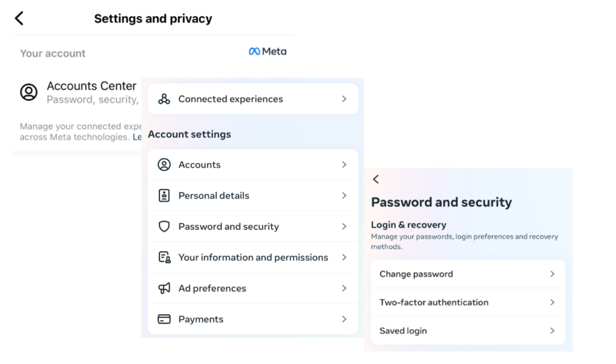This screenshot has height=364, width=616.
Task: Open Personal details under Account settings
Action: click(214, 196)
